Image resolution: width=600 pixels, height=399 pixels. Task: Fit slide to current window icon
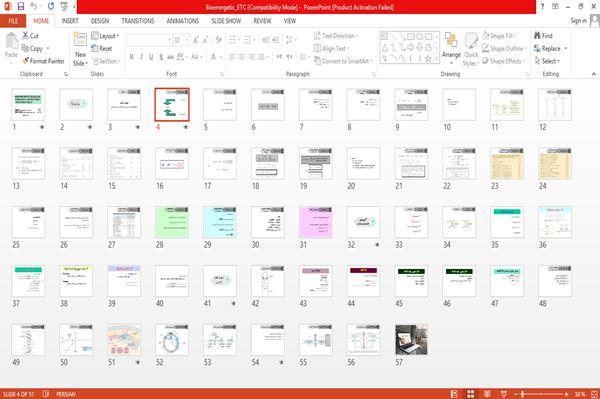pos(594,394)
